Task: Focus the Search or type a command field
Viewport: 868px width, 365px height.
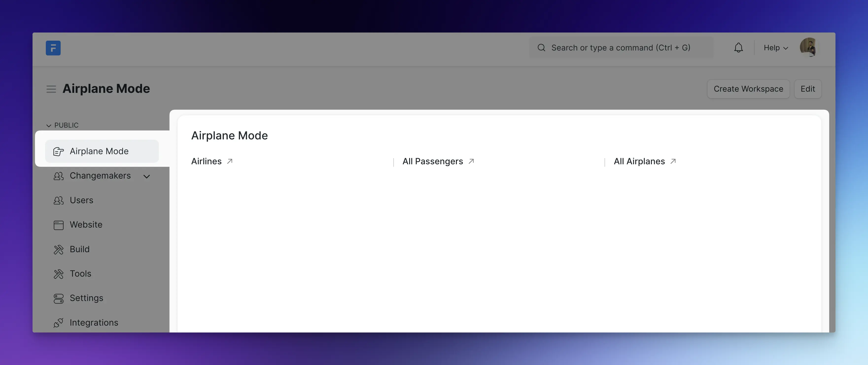Action: (x=621, y=48)
